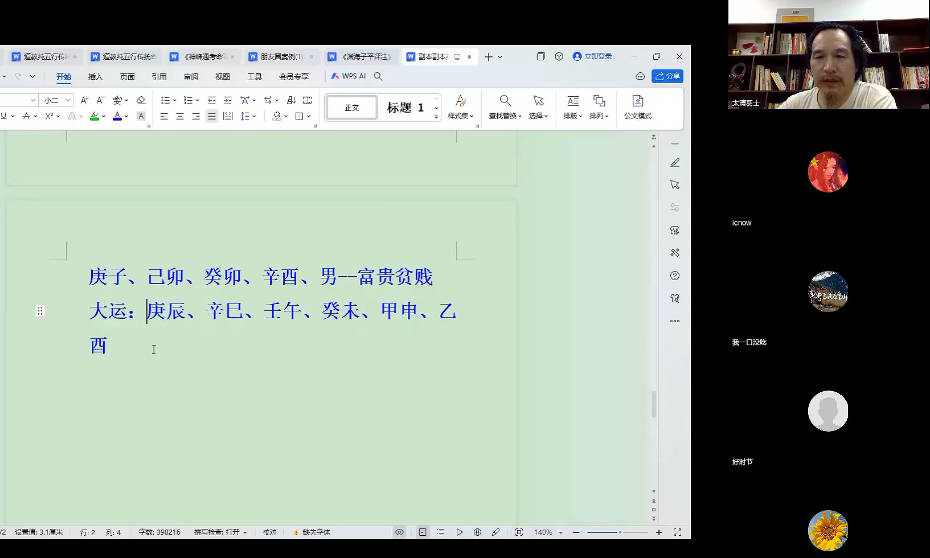The height and width of the screenshot is (558, 930).
Task: Open the WPS AI assistant
Action: [x=349, y=76]
